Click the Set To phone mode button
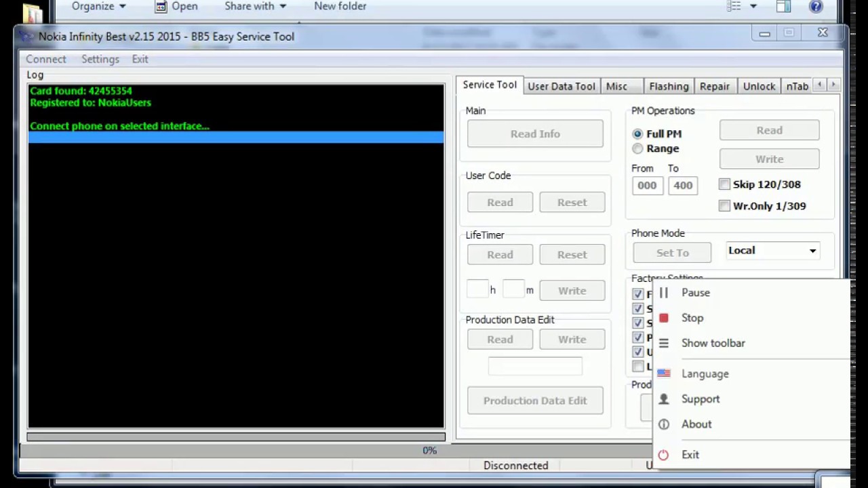Viewport: 868px width, 488px height. (x=672, y=253)
